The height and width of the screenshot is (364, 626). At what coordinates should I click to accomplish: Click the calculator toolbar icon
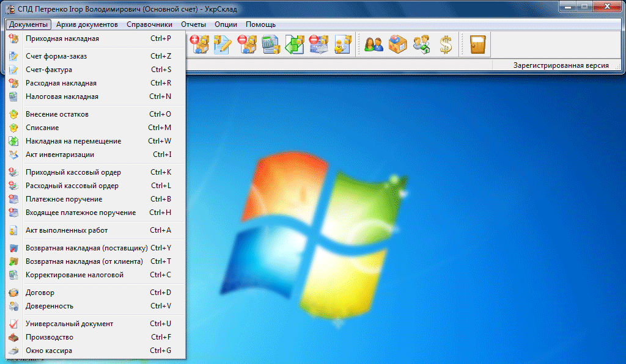(270, 44)
